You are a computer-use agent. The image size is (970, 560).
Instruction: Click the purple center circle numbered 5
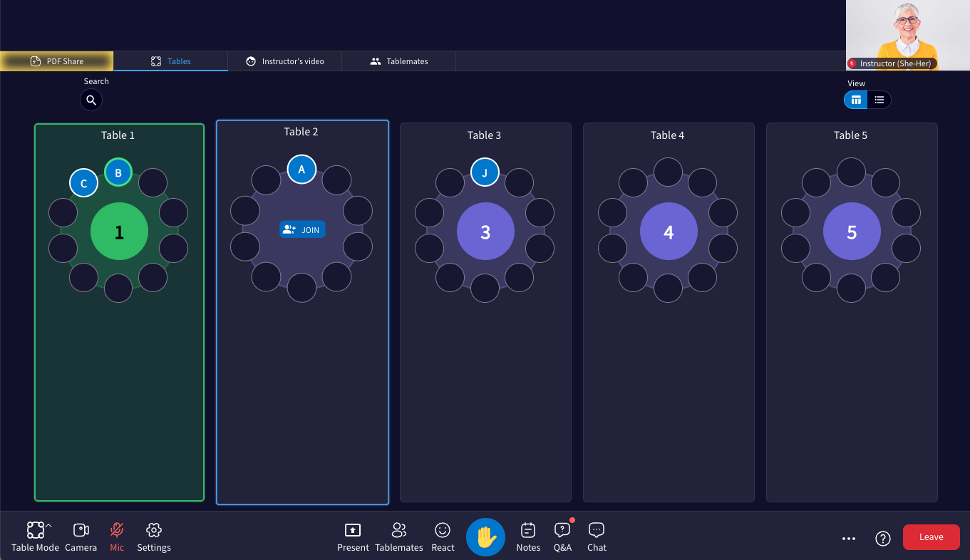[852, 232]
